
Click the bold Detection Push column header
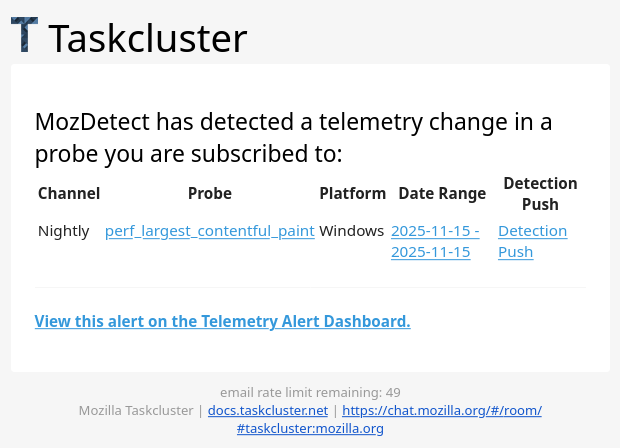[x=540, y=194]
